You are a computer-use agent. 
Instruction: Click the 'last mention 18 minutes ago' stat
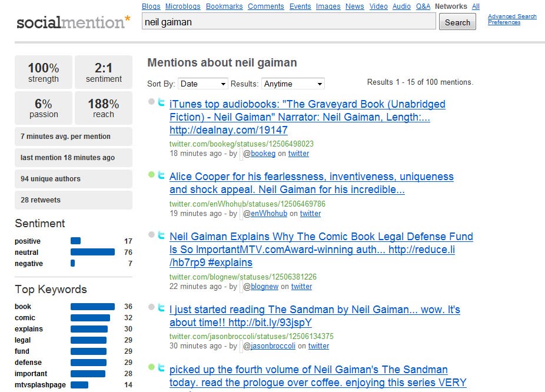[x=74, y=157]
